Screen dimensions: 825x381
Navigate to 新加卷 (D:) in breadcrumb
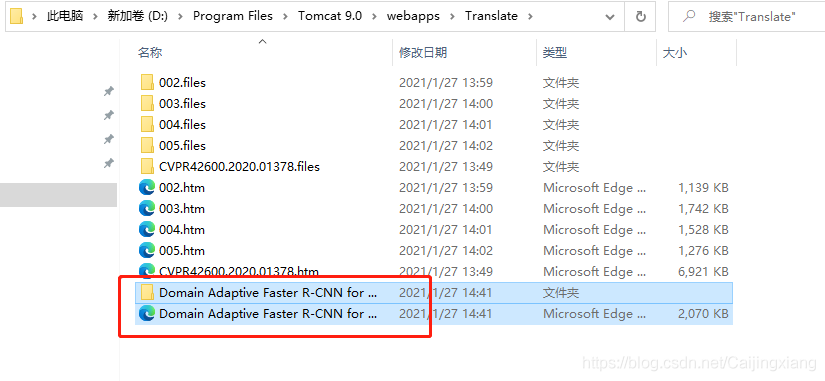pos(138,16)
